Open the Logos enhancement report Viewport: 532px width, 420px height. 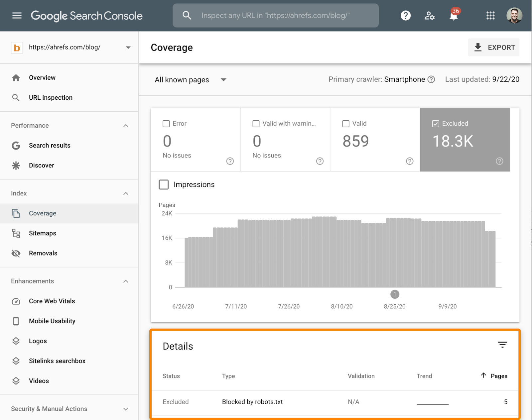tap(69, 341)
